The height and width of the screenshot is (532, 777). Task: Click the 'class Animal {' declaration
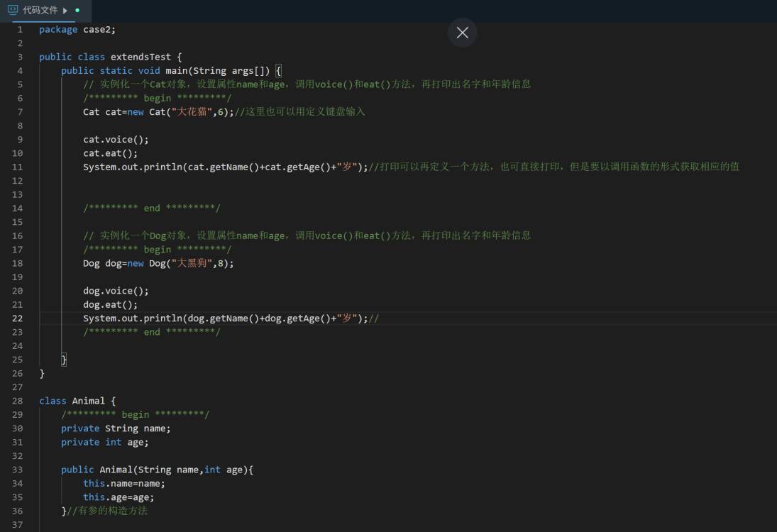77,401
